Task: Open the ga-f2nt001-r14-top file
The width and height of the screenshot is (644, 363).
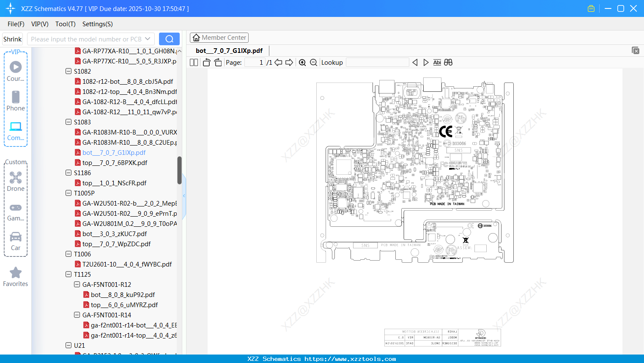Action: point(134,335)
